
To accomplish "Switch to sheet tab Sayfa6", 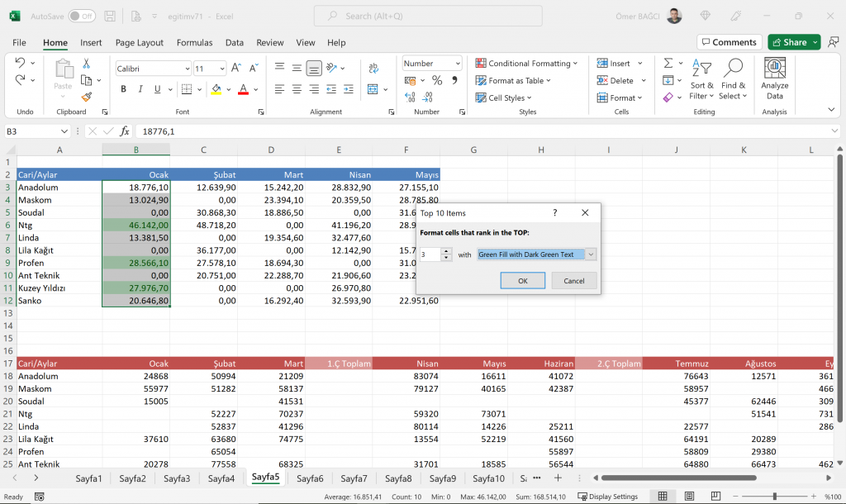I will click(310, 478).
